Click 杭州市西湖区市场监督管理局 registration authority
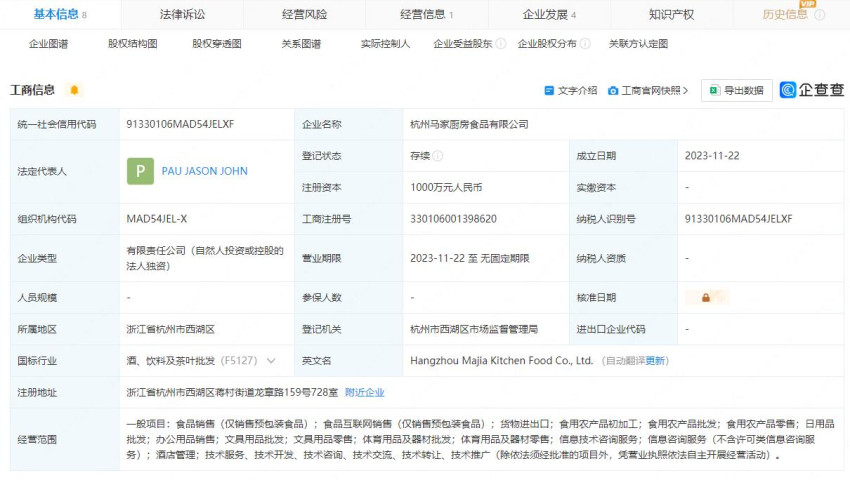The width and height of the screenshot is (850, 480). point(474,330)
